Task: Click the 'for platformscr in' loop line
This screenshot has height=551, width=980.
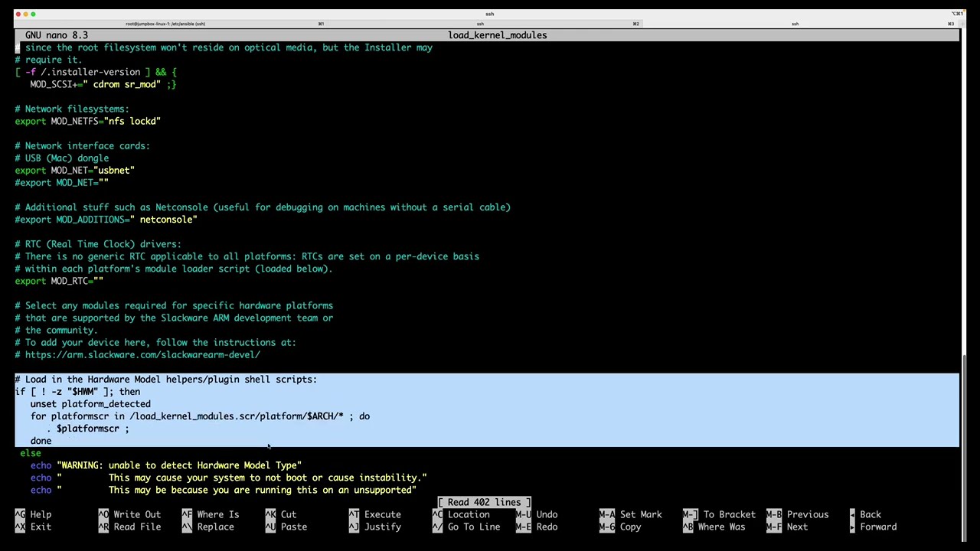Action: pos(200,416)
